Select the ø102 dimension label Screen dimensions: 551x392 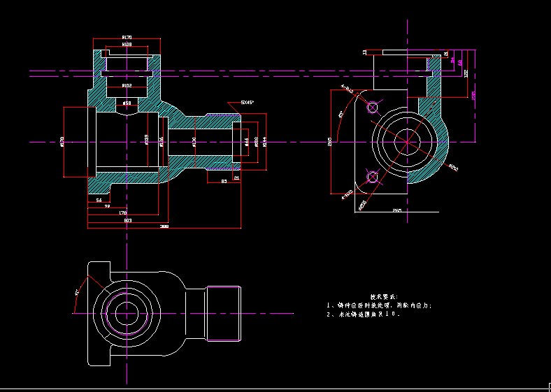[127, 85]
